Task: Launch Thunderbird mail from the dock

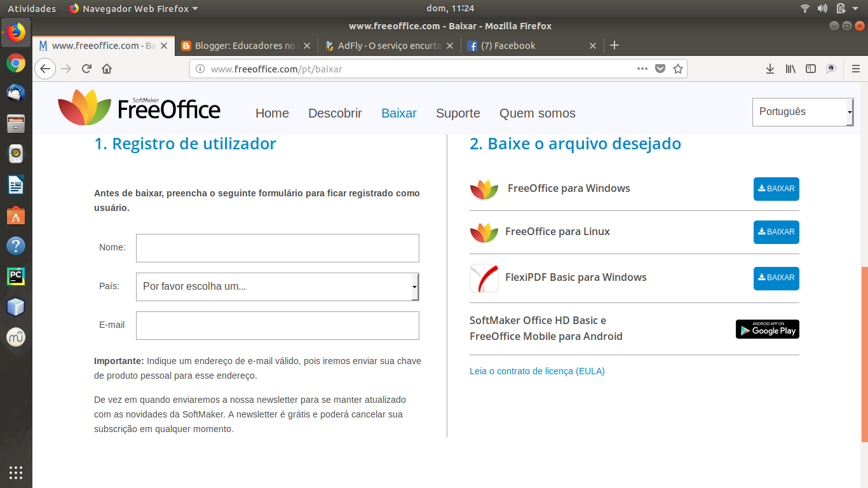Action: point(16,93)
